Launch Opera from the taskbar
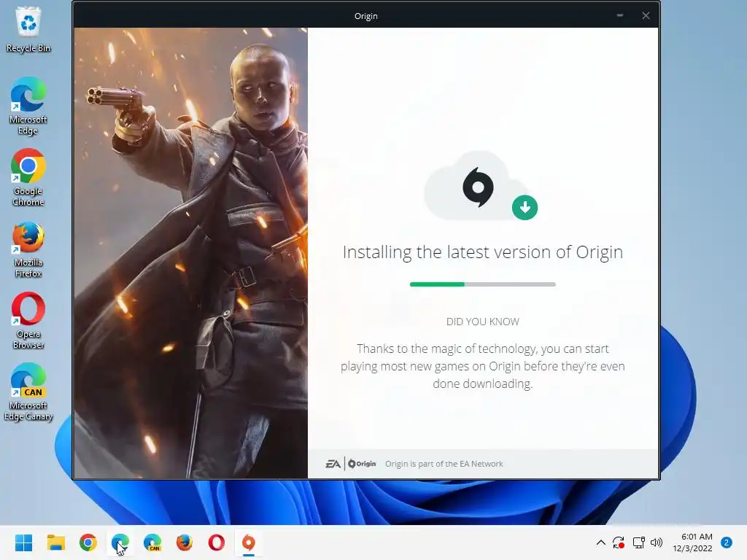747x560 pixels. pyautogui.click(x=216, y=542)
